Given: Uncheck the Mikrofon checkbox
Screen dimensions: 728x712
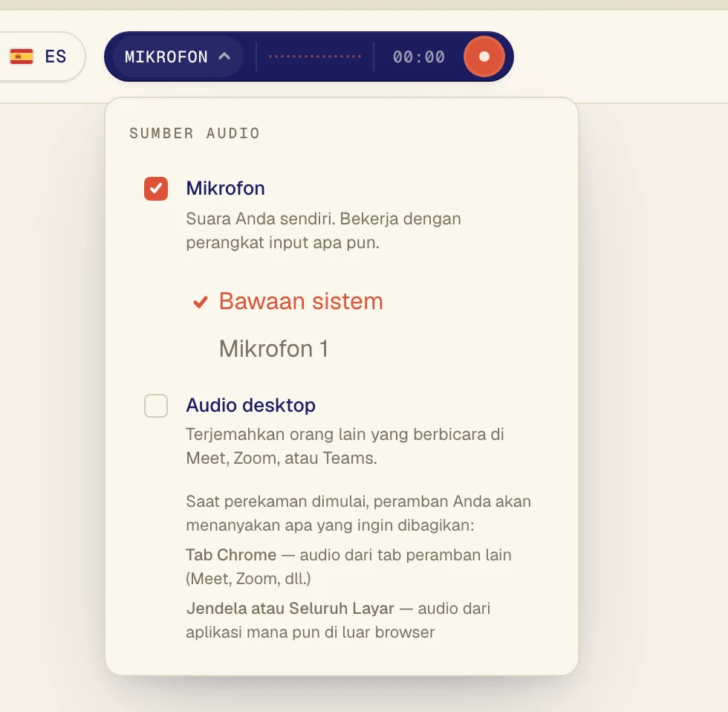Looking at the screenshot, I should (x=156, y=189).
